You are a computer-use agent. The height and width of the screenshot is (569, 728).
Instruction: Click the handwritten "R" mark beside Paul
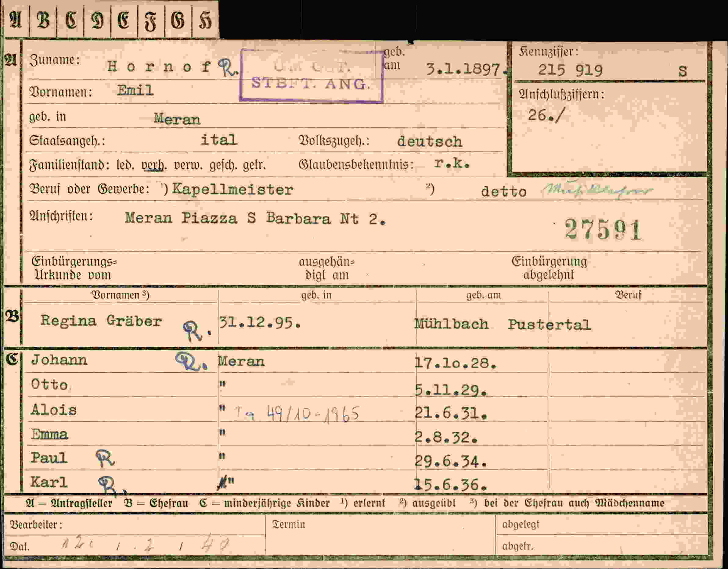pyautogui.click(x=105, y=458)
